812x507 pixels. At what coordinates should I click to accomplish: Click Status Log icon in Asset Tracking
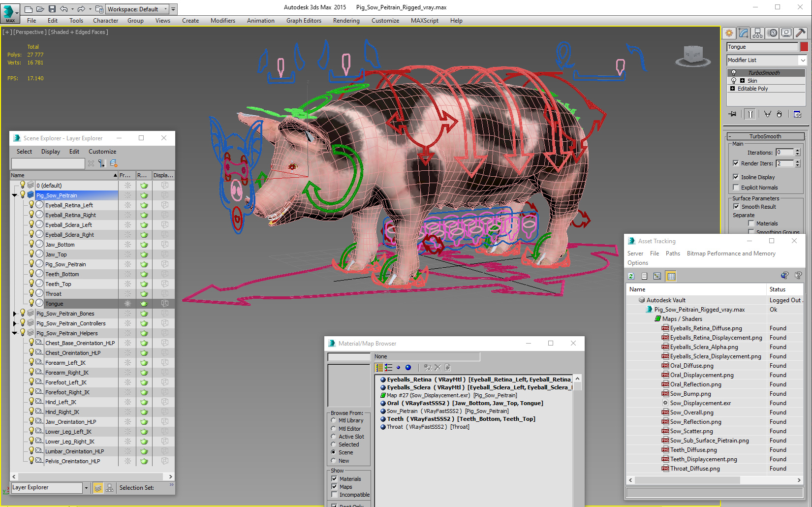click(644, 276)
